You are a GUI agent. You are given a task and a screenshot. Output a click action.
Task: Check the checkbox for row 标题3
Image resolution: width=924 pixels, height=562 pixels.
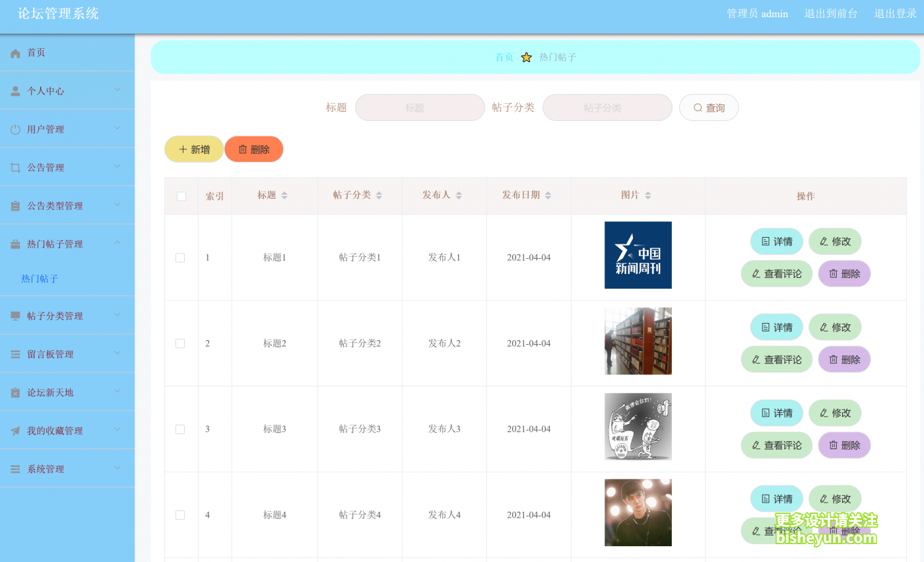180,429
